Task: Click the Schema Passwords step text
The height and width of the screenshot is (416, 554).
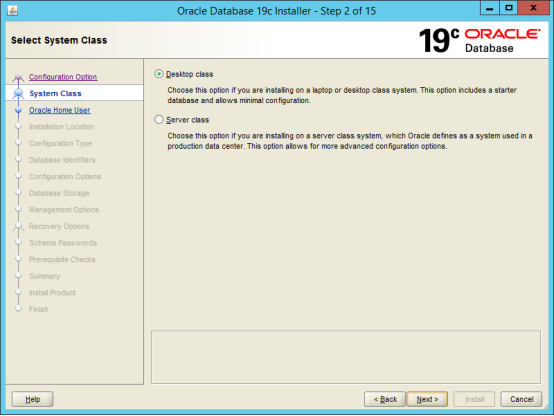Action: coord(63,243)
